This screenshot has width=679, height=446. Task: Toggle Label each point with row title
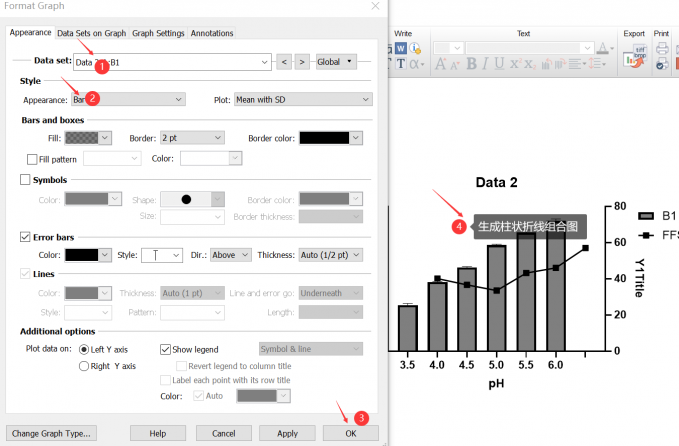[165, 380]
